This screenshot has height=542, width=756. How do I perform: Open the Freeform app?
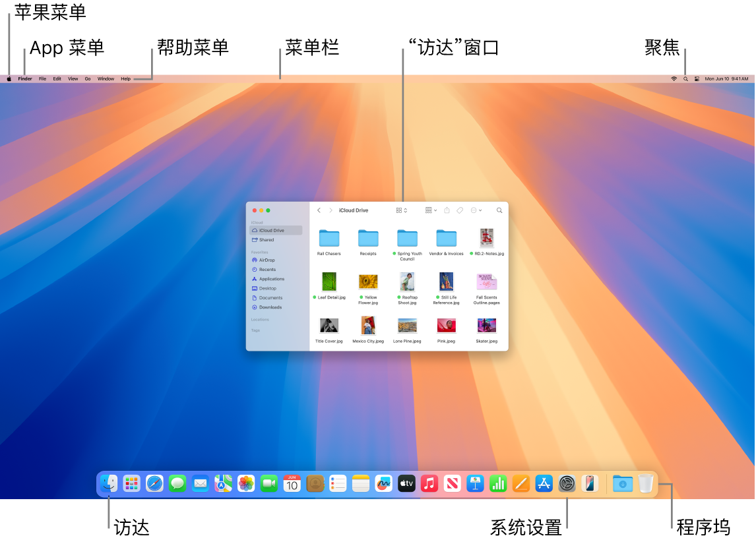tap(384, 483)
